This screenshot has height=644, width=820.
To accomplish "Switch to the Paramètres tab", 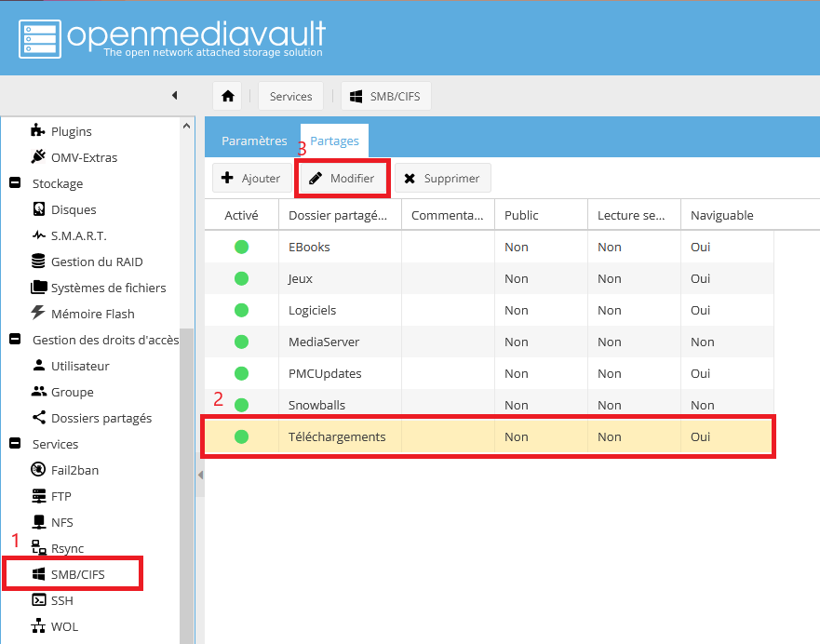I will (x=254, y=141).
